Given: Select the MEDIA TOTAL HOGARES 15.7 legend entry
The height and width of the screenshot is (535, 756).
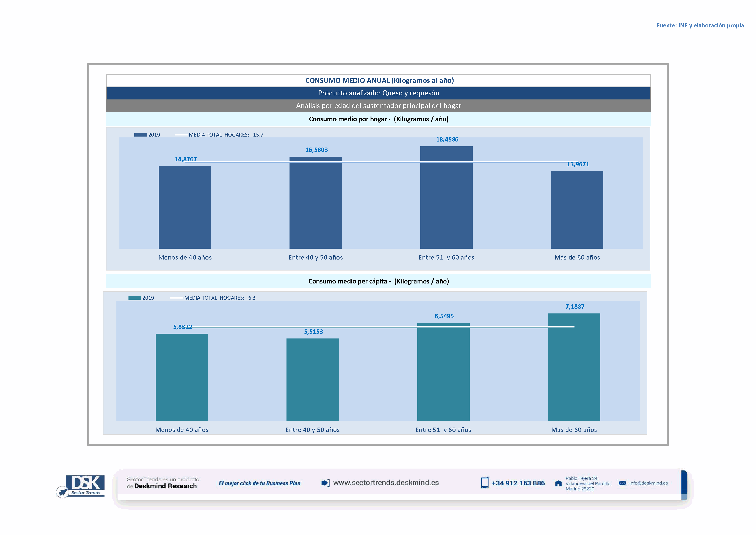Looking at the screenshot, I should point(219,135).
